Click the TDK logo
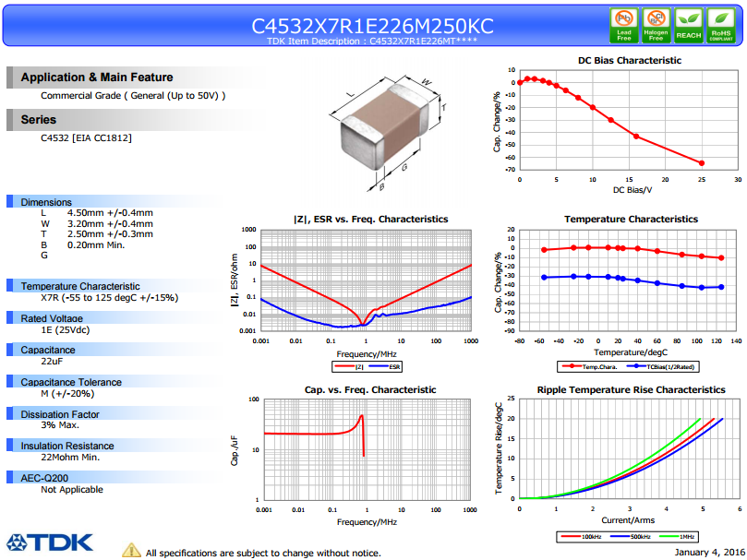The width and height of the screenshot is (747, 560). pyautogui.click(x=50, y=542)
